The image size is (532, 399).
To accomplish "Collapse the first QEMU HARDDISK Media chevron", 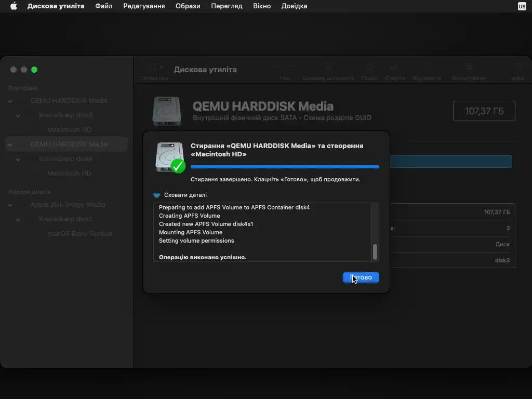I will pyautogui.click(x=10, y=101).
